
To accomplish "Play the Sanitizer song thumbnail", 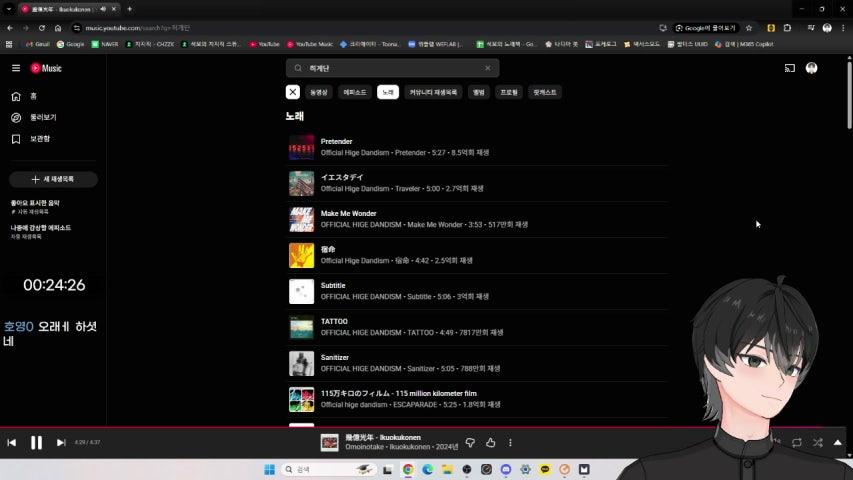I will pyautogui.click(x=301, y=364).
